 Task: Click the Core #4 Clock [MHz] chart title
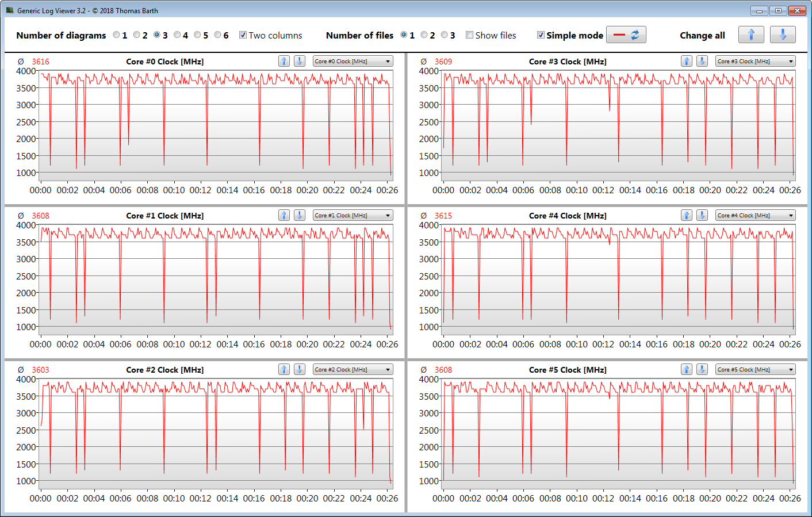pyautogui.click(x=568, y=216)
